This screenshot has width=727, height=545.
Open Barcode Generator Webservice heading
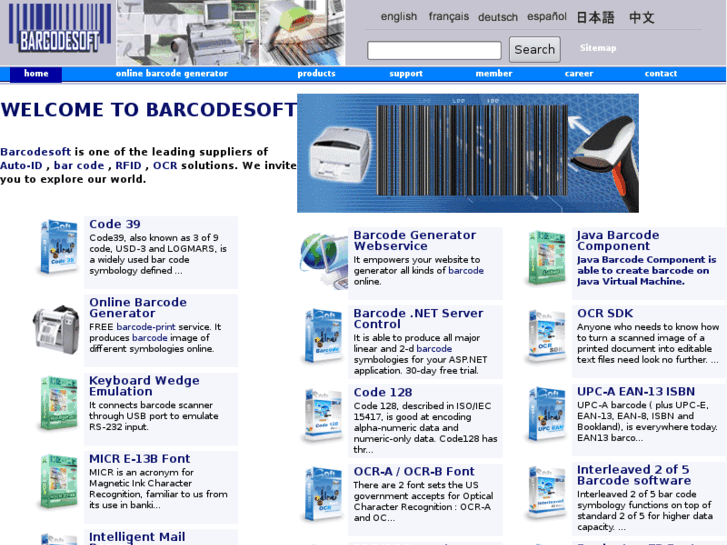coord(415,240)
